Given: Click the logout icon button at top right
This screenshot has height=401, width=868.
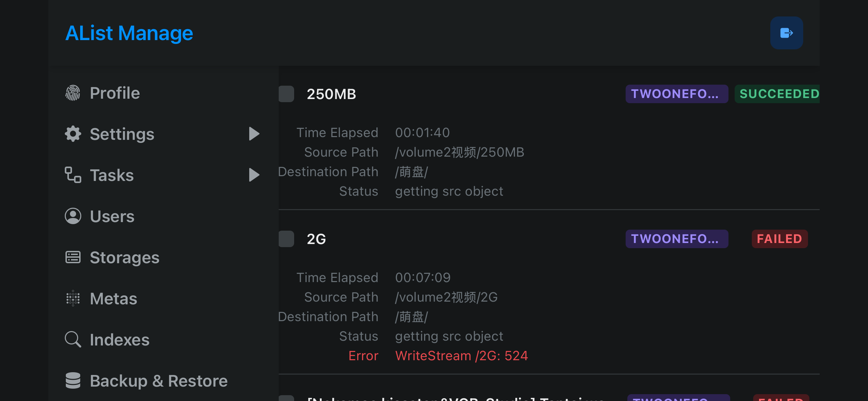Looking at the screenshot, I should click(786, 33).
